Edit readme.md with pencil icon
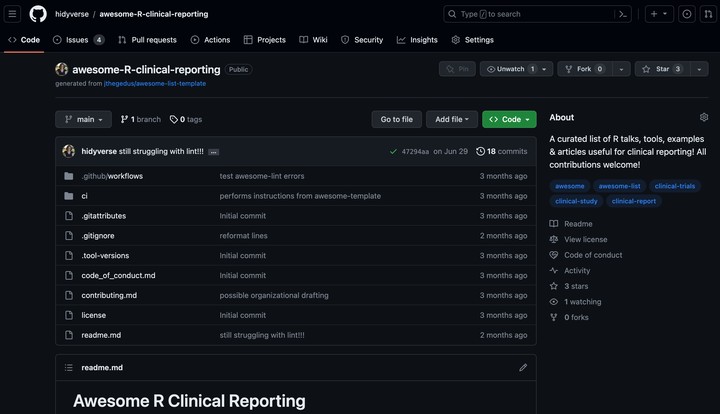The height and width of the screenshot is (414, 720). pos(523,368)
